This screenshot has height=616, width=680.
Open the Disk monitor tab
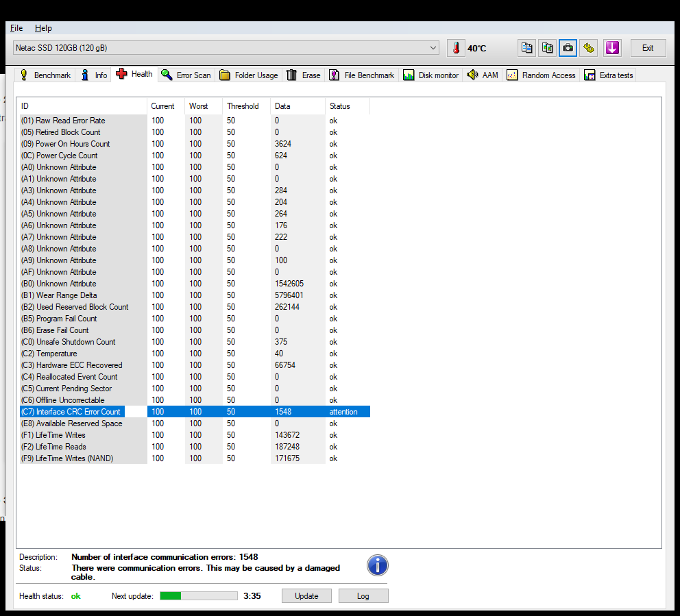[430, 75]
